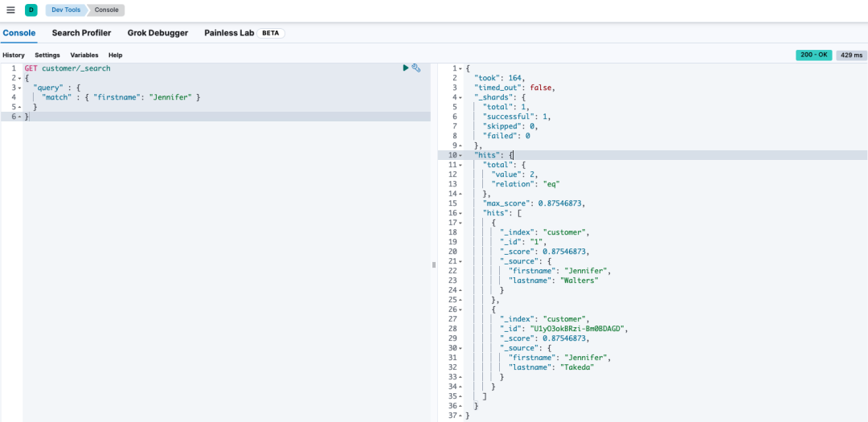Image resolution: width=868 pixels, height=422 pixels.
Task: Collapse the query block at line 3
Action: (20, 88)
